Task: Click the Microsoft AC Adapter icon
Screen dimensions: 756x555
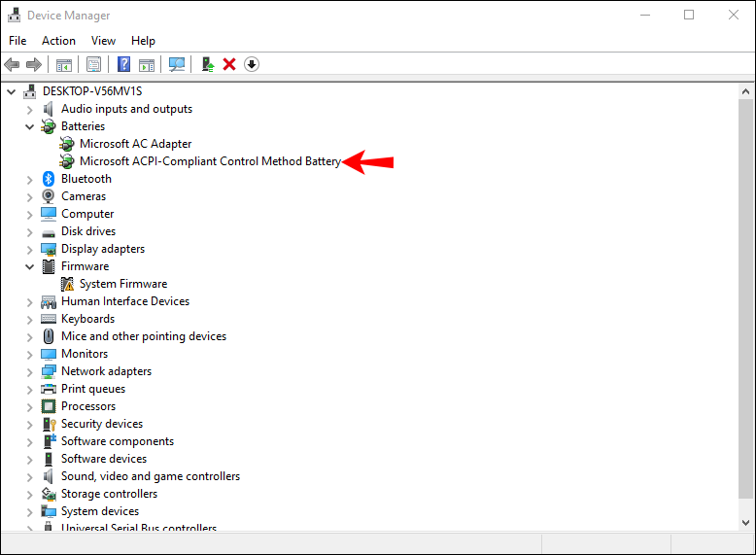Action: [x=66, y=144]
